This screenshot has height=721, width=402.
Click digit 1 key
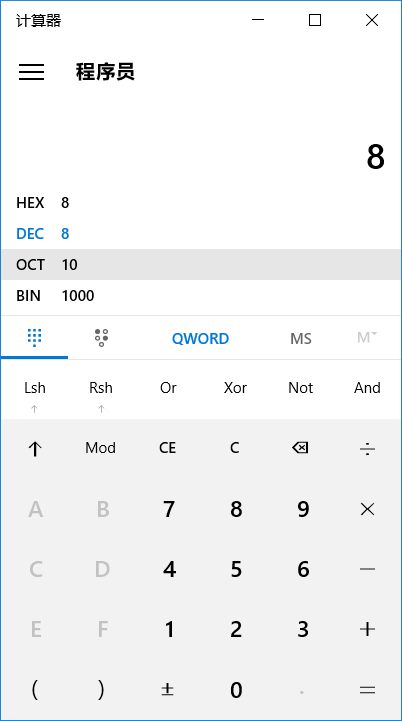pyautogui.click(x=169, y=629)
